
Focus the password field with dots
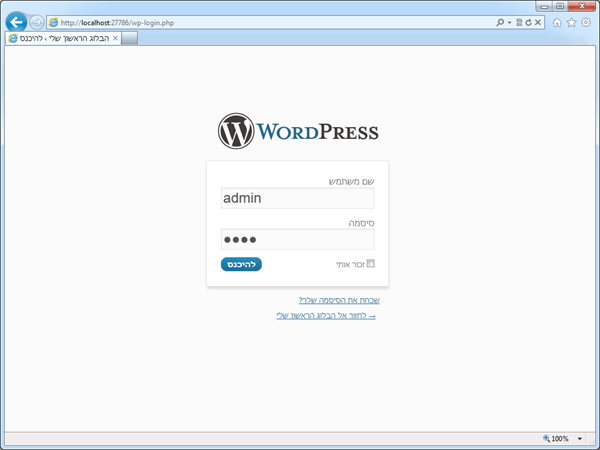click(298, 240)
